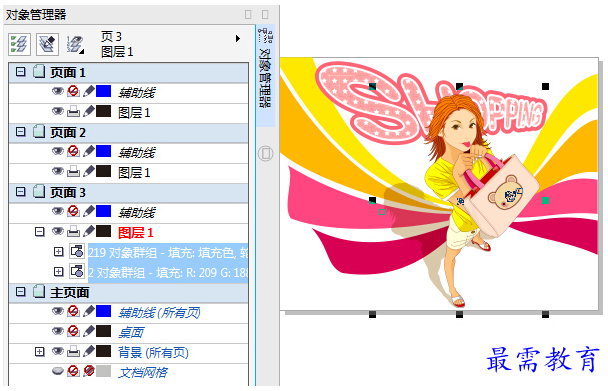Select the 桌面 layer label
Viewport: 608px width, 391px height.
pos(131,332)
